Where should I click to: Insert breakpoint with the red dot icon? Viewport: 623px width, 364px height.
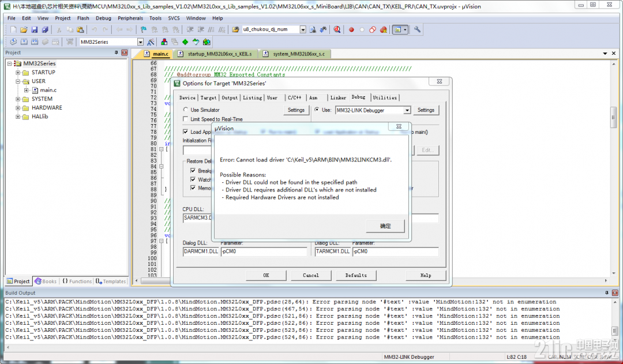point(351,29)
